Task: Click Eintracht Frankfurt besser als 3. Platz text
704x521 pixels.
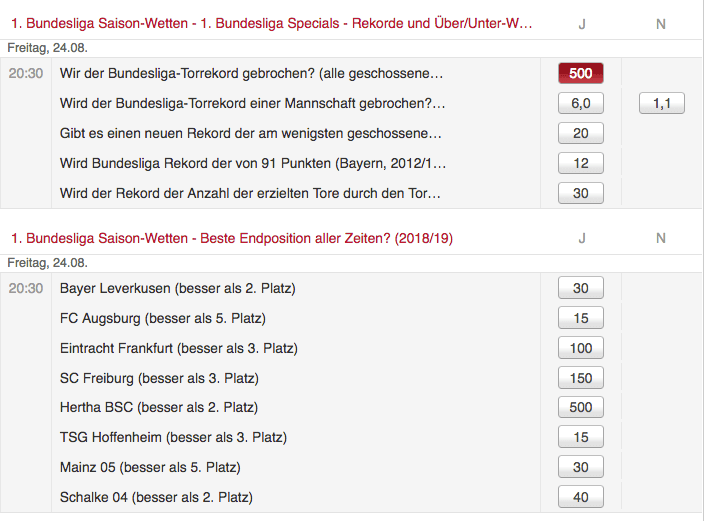Action: click(179, 348)
